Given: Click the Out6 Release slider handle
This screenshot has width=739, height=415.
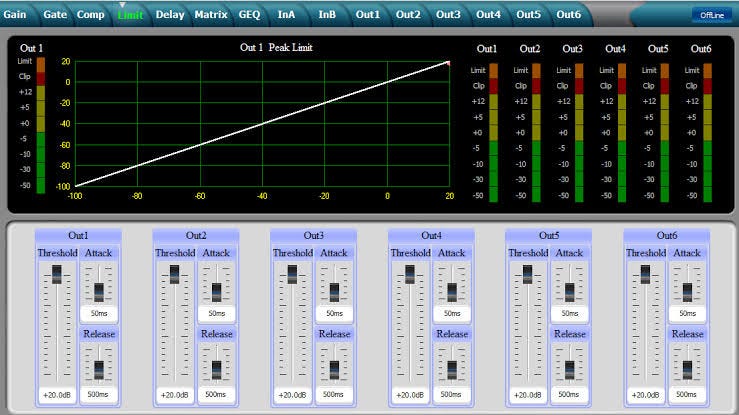Looking at the screenshot, I should 687,370.
